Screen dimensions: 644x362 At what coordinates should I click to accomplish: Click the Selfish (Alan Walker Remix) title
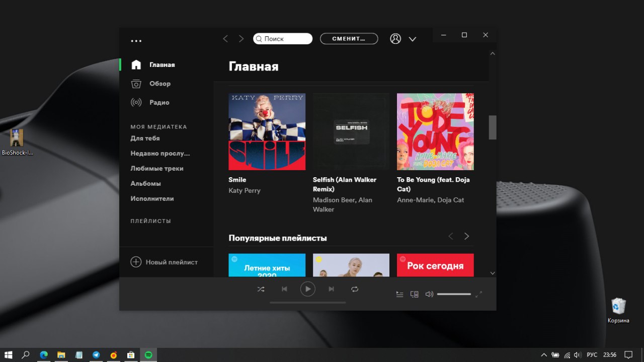click(345, 184)
